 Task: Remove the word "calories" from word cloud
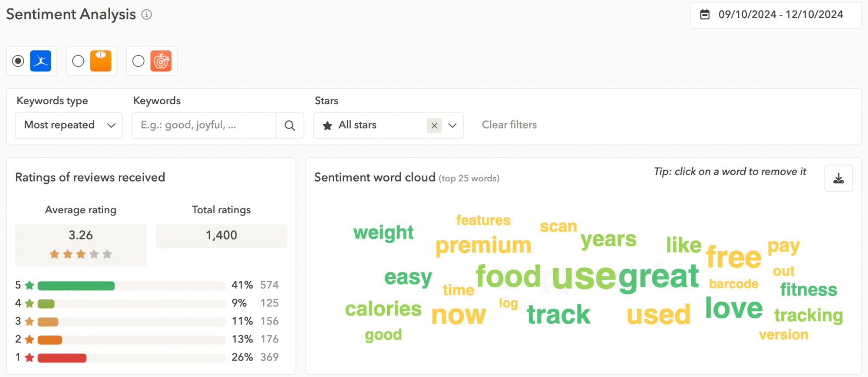(x=383, y=309)
